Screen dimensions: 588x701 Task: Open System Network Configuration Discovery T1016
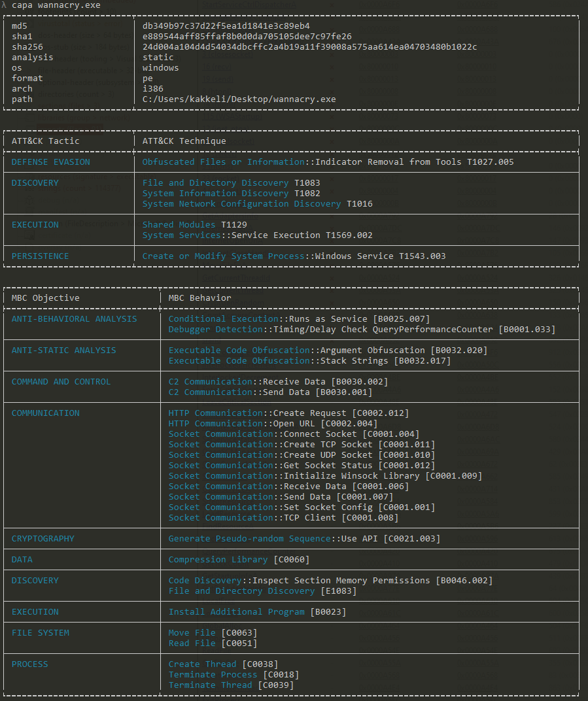point(257,204)
